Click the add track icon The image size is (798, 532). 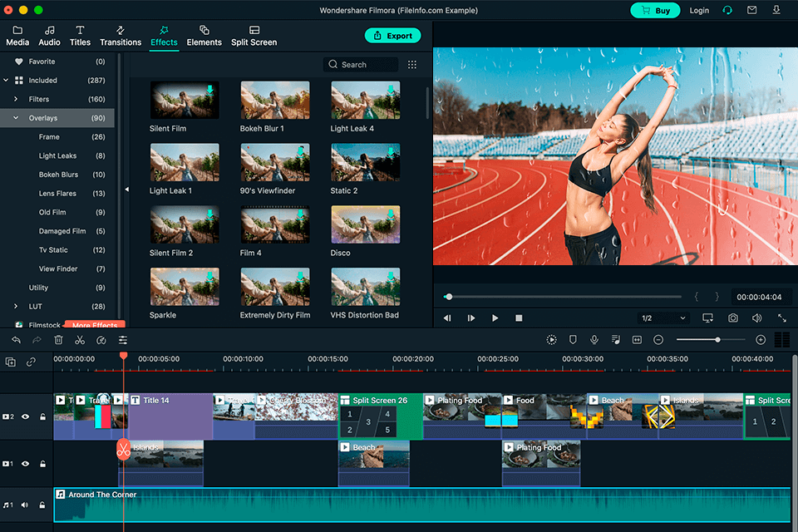tap(10, 362)
